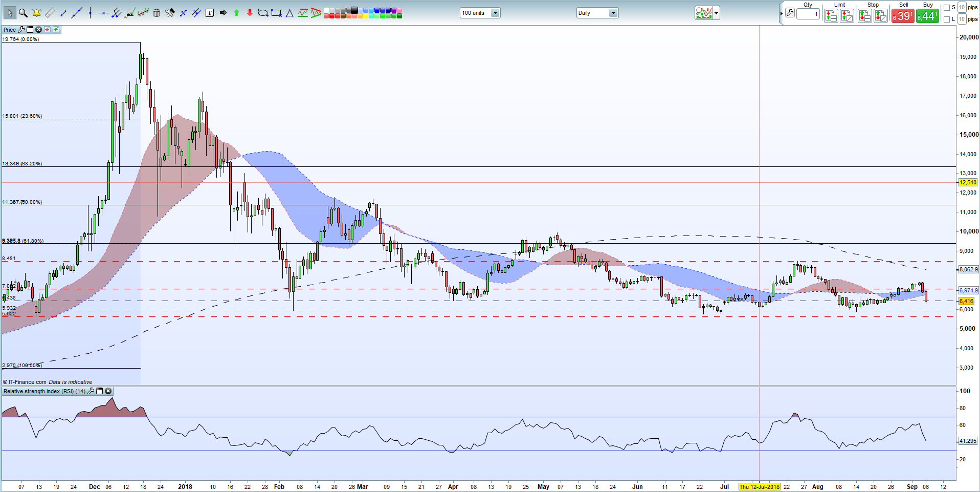Click the green Buy price button
The width and height of the screenshot is (980, 492).
click(x=928, y=16)
